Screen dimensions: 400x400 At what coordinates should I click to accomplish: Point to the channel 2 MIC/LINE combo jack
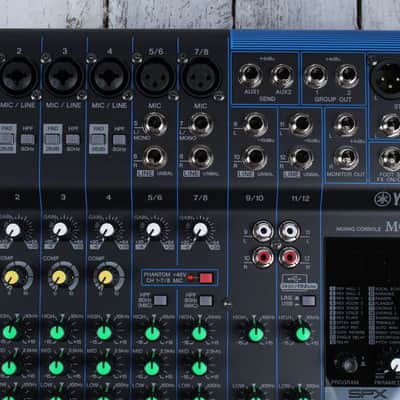[18, 77]
